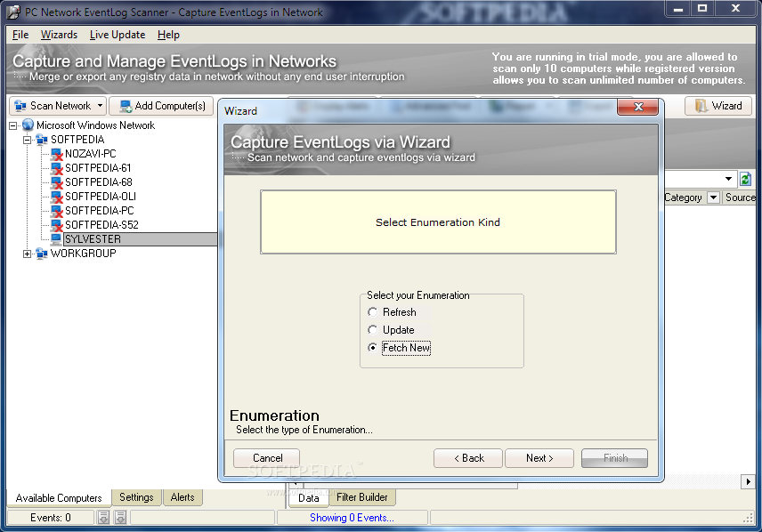Screen dimensions: 762x532
Task: Click the NOZAVI-PC computer icon
Action: coord(57,154)
